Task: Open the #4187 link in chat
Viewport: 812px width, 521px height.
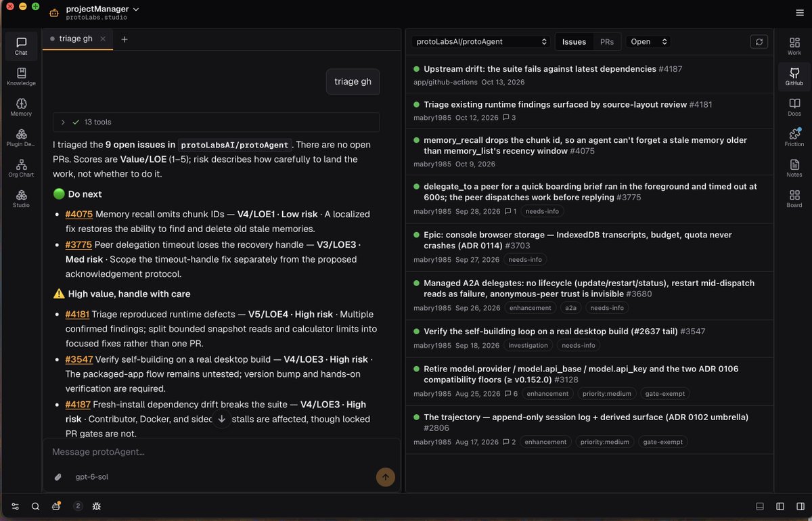Action: pyautogui.click(x=78, y=405)
